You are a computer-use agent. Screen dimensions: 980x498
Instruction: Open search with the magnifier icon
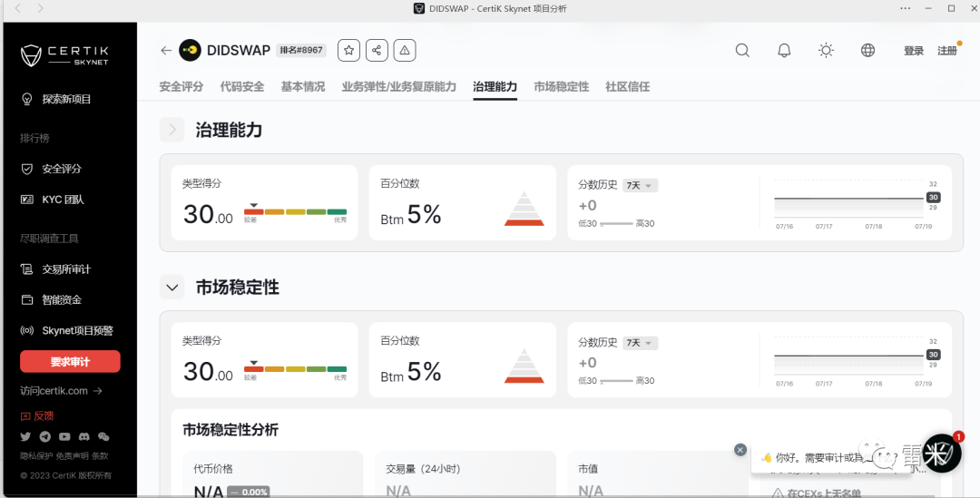742,51
